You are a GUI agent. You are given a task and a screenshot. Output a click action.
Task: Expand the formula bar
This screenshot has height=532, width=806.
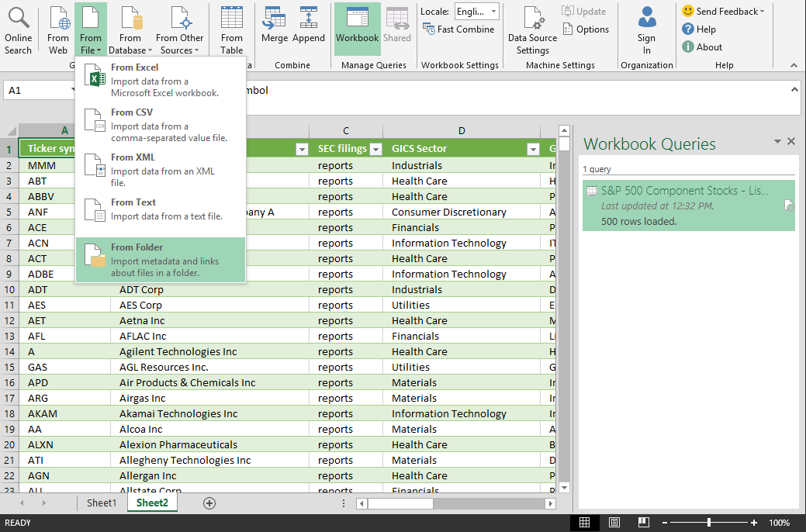click(x=794, y=90)
